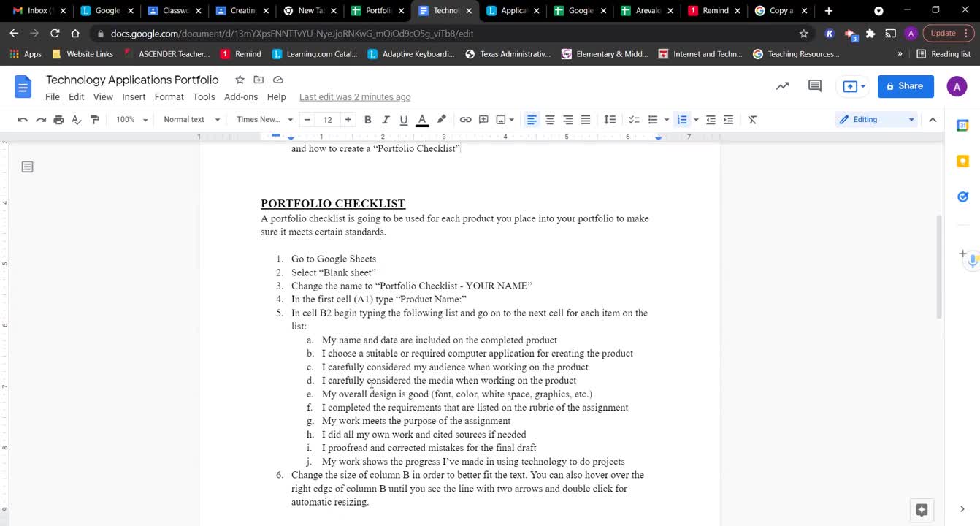Decrease font size with minus button
Viewport: 980px width, 526px height.
(307, 120)
